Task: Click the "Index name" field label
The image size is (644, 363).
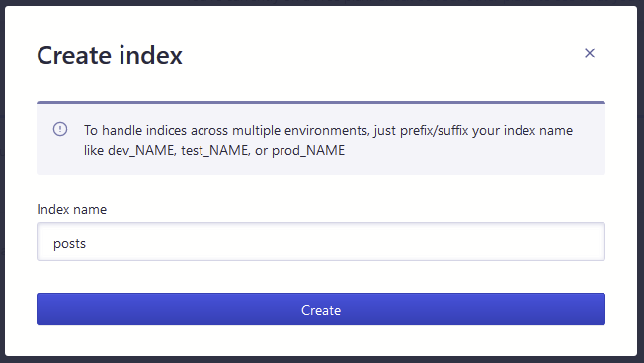Action: click(x=72, y=209)
